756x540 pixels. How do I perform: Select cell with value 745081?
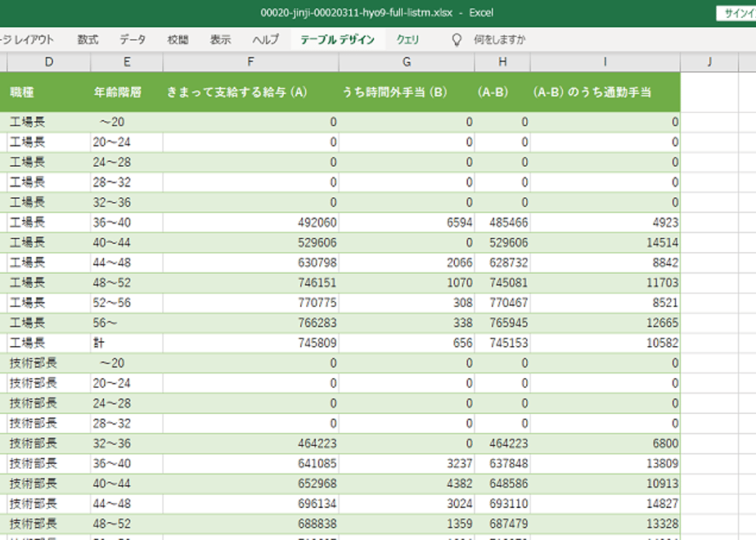[x=502, y=282]
